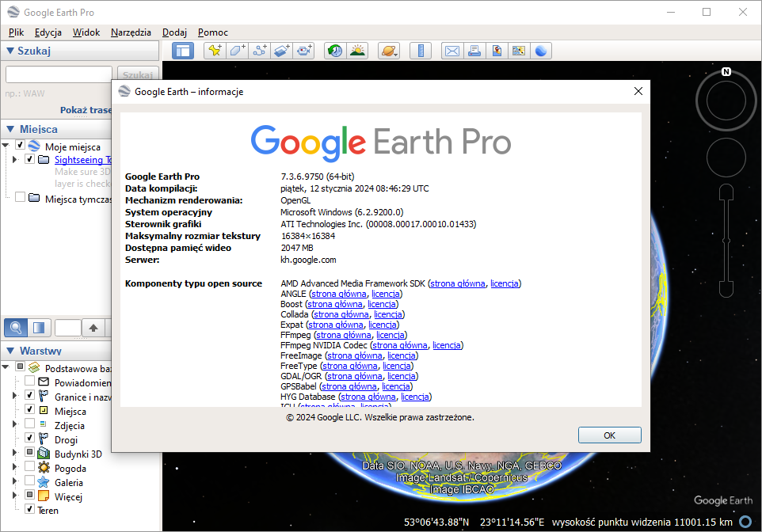Open the Edycja menu
The width and height of the screenshot is (762, 532).
click(x=48, y=32)
